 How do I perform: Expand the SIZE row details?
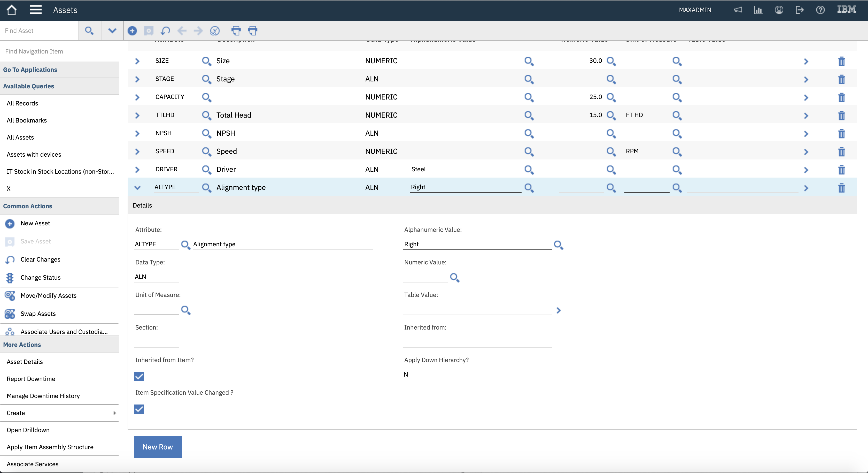click(137, 61)
